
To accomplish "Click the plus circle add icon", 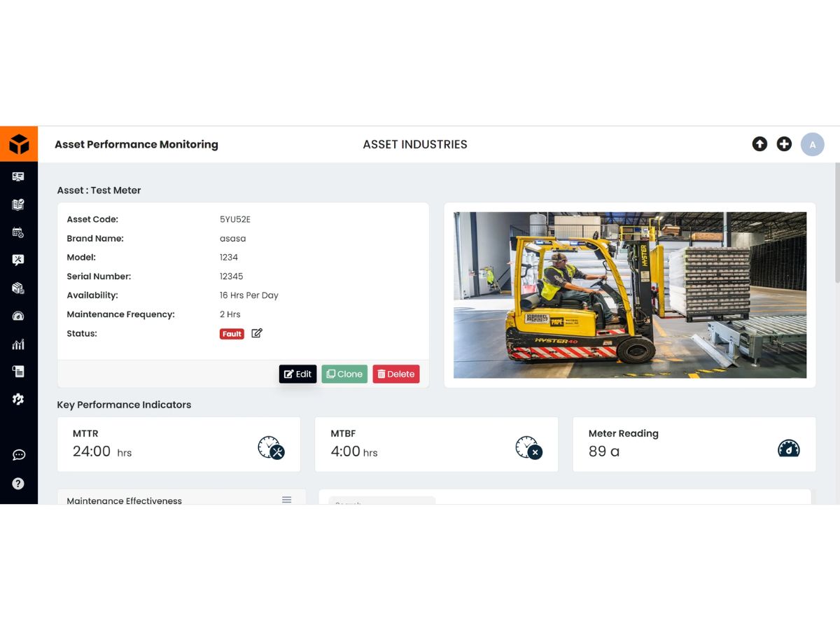I will 784,144.
